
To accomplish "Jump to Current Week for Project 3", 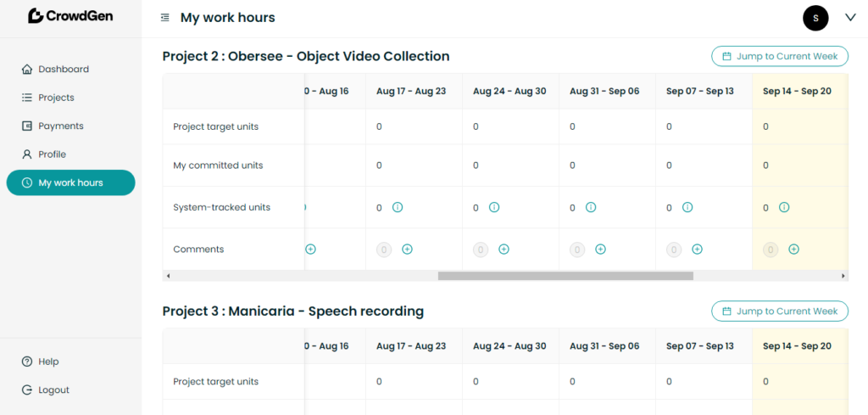I will (x=779, y=311).
